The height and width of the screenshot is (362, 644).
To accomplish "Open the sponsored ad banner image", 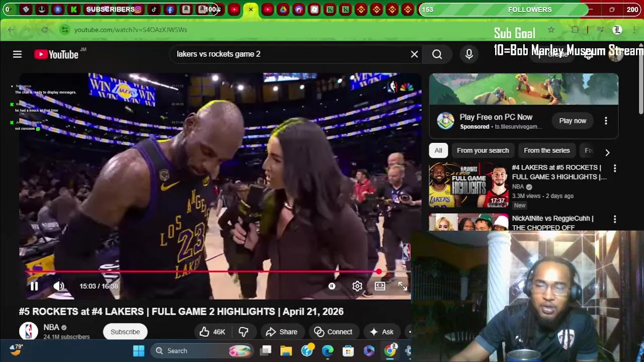I will click(x=524, y=89).
